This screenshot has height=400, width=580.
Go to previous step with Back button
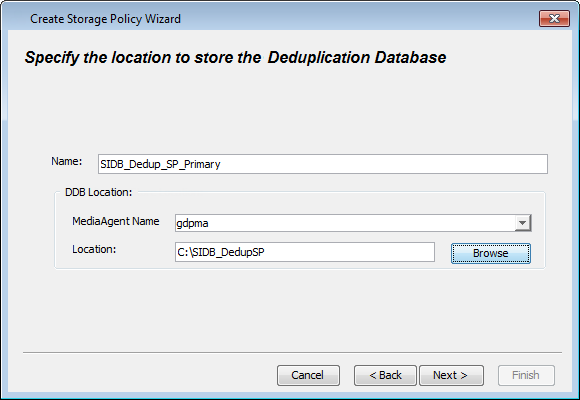[x=385, y=375]
